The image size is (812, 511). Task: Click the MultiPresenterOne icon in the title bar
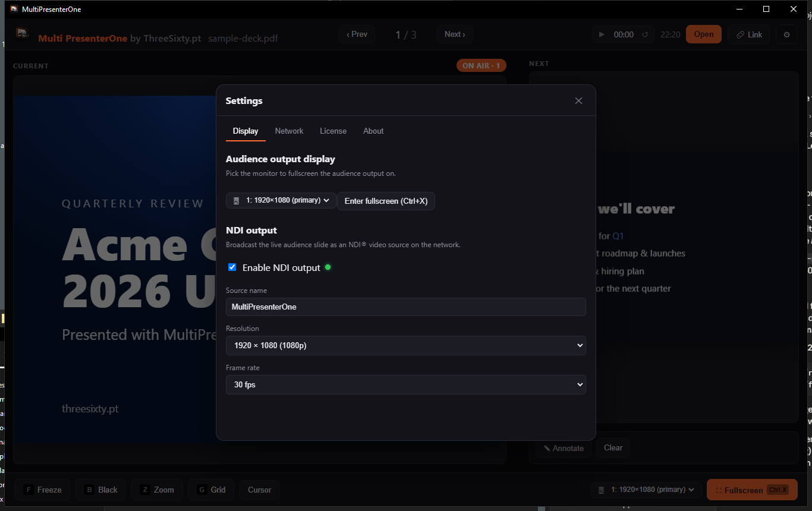click(13, 9)
